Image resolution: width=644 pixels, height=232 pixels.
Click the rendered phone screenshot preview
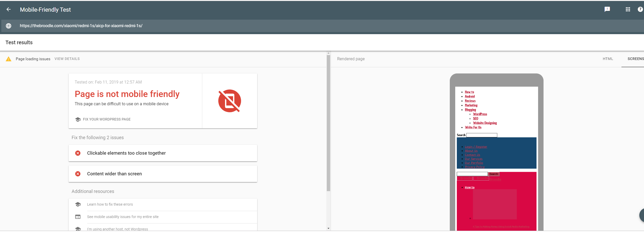point(497,159)
